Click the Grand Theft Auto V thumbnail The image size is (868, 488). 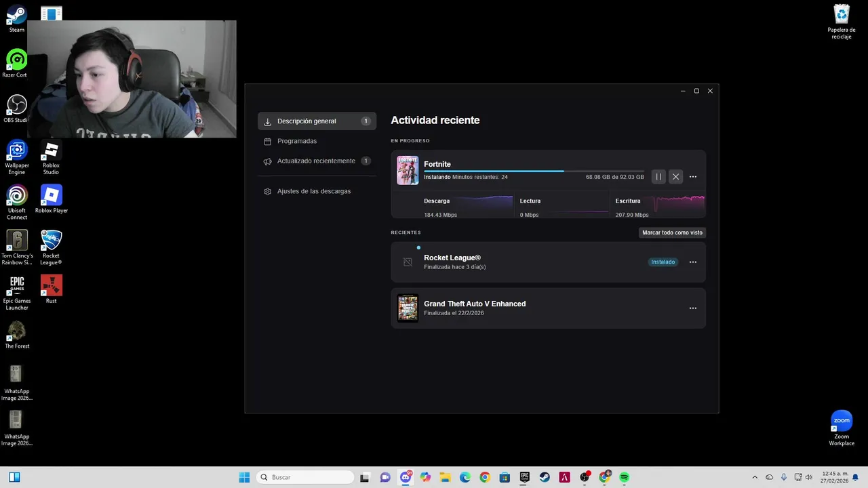pos(408,308)
